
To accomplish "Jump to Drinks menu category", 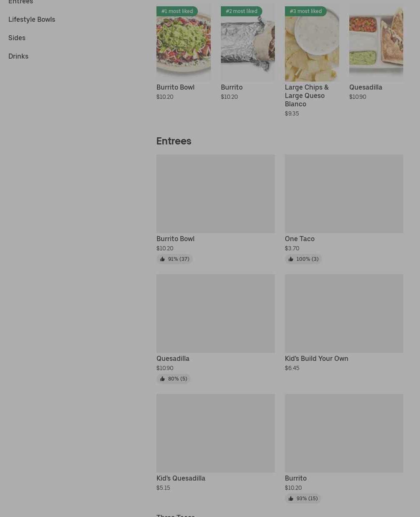I will (x=18, y=56).
